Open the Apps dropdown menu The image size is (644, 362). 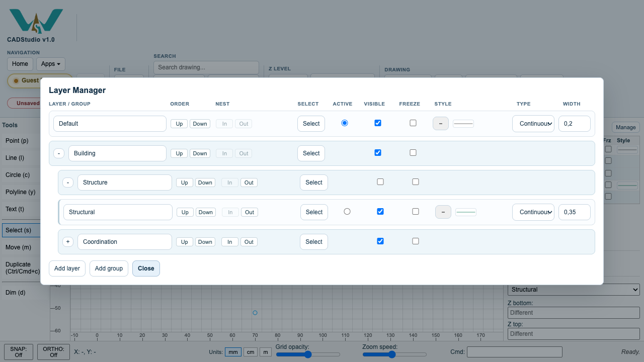51,64
